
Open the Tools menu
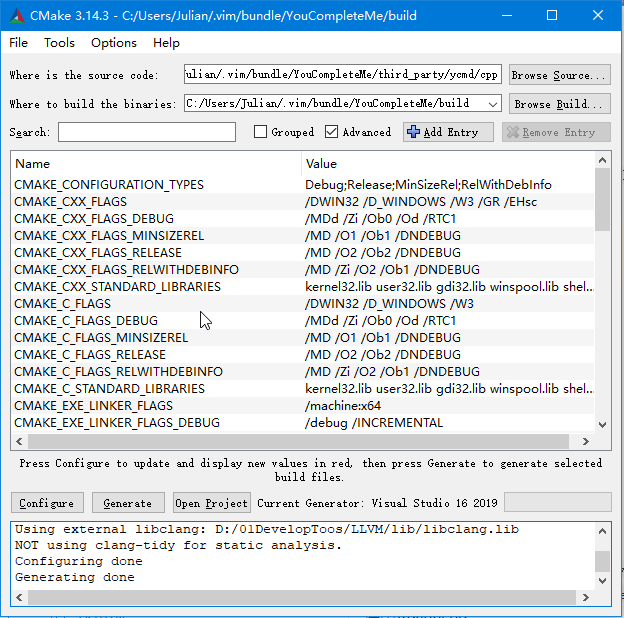coord(59,43)
